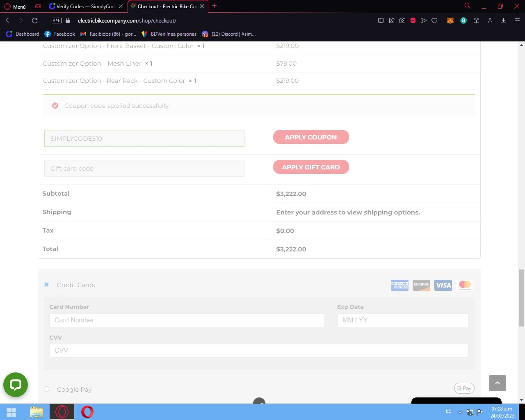
Task: Take a snapshot with camera icon
Action: (402, 21)
